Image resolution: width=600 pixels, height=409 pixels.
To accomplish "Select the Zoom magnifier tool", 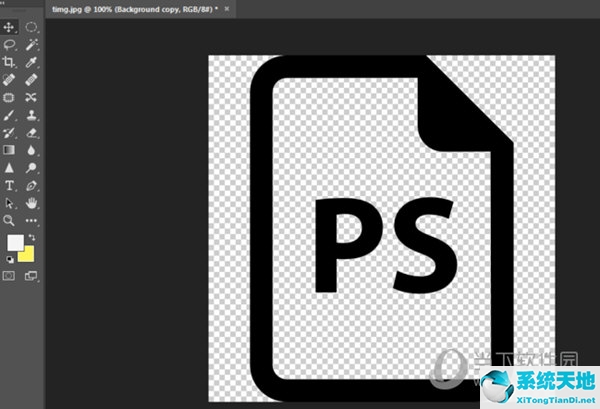I will [10, 220].
